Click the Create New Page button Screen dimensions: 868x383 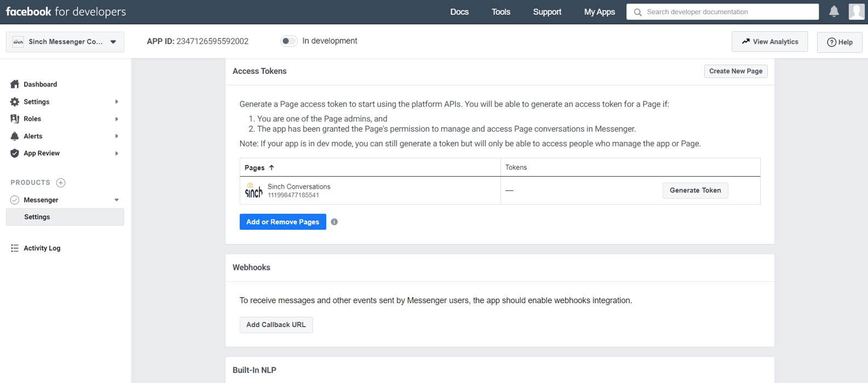(x=736, y=71)
